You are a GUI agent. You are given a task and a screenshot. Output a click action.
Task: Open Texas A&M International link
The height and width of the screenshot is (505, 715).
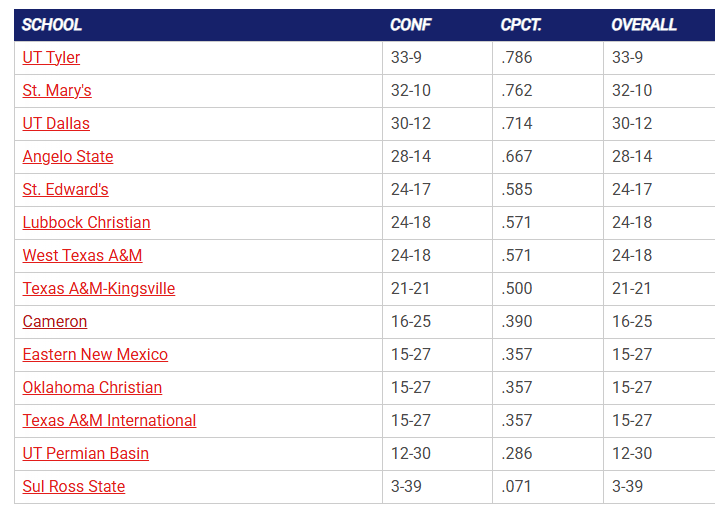pos(109,421)
